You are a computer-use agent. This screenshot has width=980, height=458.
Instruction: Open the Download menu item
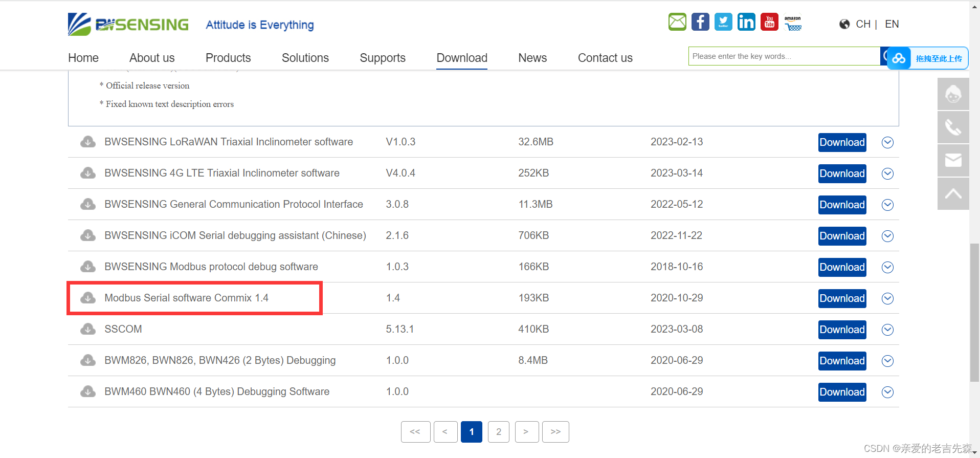pos(462,58)
